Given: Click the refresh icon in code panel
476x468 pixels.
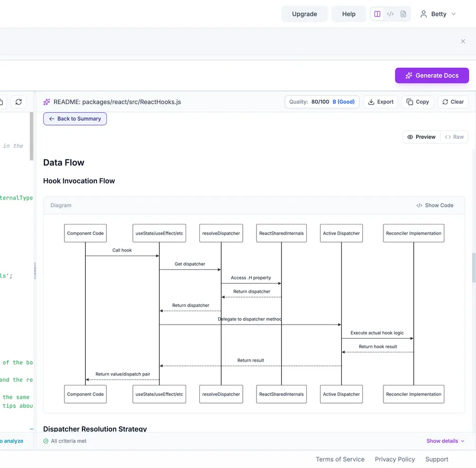Looking at the screenshot, I should pyautogui.click(x=19, y=102).
